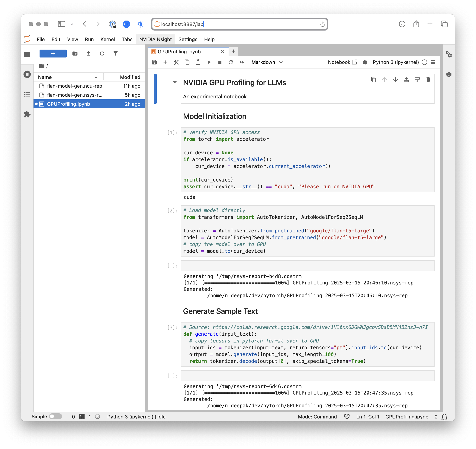Add a new launcher tab beside notebook
The image size is (476, 449).
tap(233, 51)
